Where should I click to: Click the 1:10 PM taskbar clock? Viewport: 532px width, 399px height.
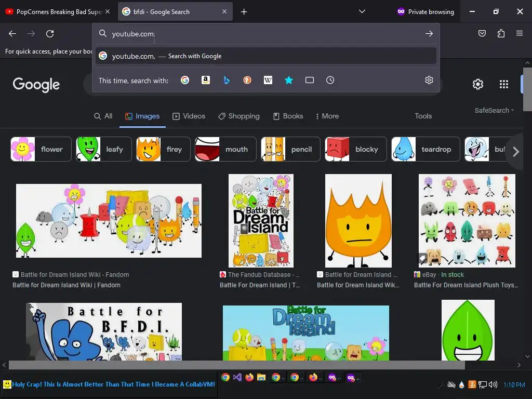[514, 385]
